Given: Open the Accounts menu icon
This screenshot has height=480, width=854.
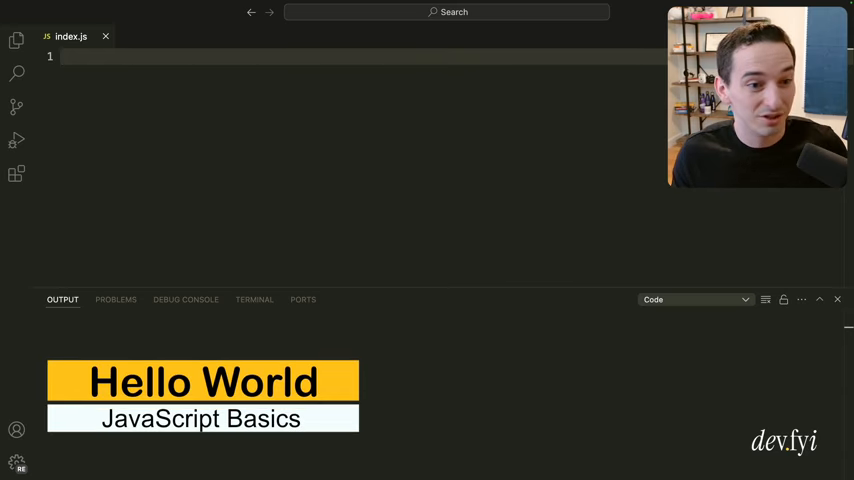Looking at the screenshot, I should pyautogui.click(x=16, y=430).
